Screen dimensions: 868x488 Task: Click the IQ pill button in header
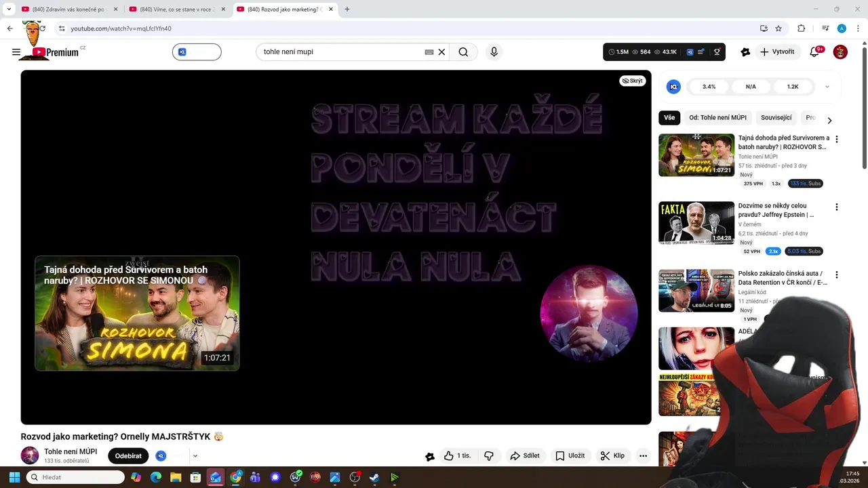click(197, 52)
